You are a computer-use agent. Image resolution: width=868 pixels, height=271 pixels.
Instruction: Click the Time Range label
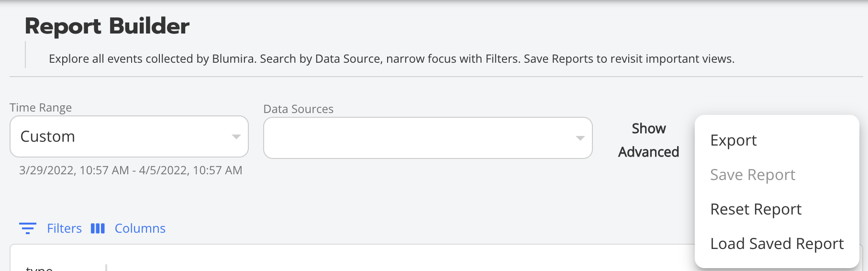(41, 108)
